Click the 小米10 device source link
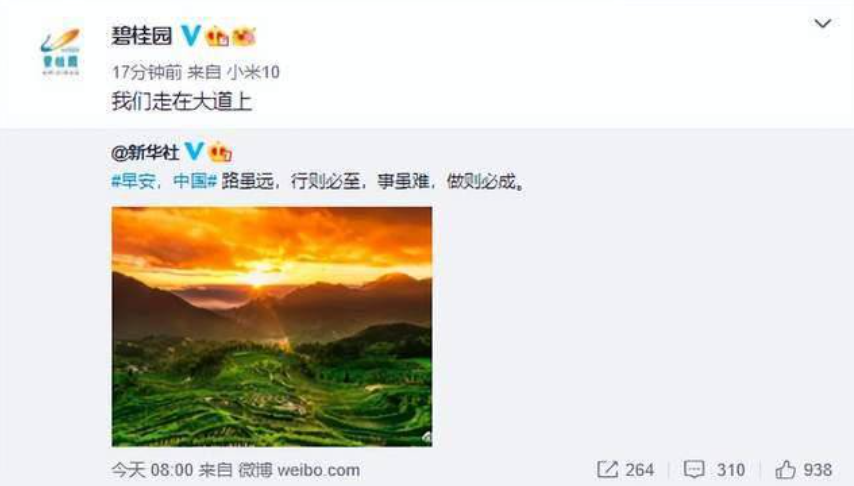 pos(253,72)
